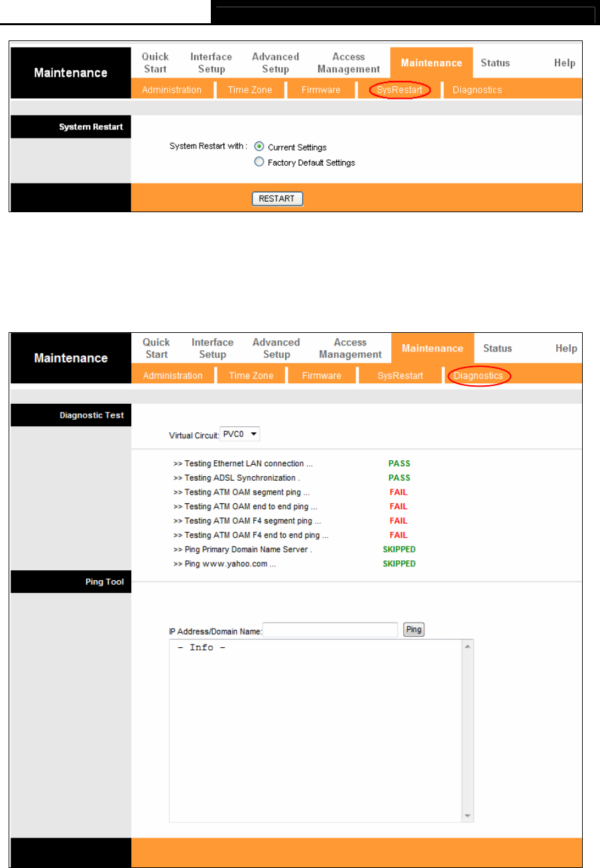This screenshot has height=868, width=600.
Task: Click the 'System Restart' section heading
Action: click(91, 127)
